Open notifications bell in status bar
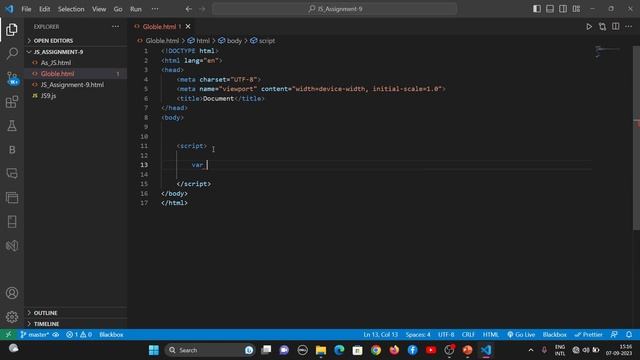This screenshot has height=360, width=640. [629, 334]
